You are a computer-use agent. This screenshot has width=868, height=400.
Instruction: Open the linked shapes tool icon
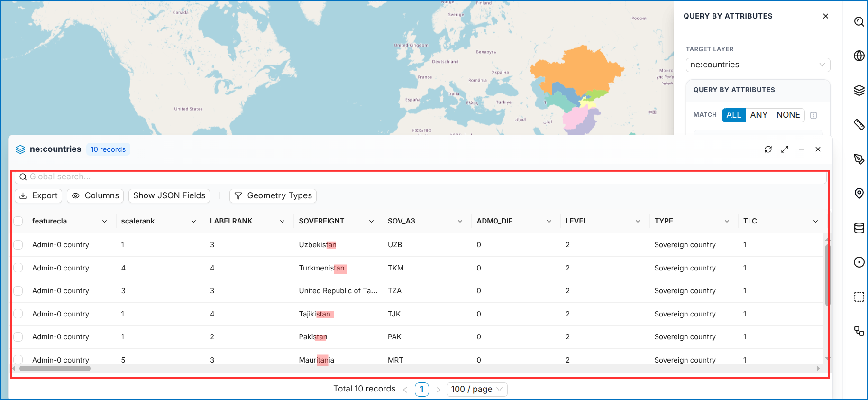click(859, 331)
